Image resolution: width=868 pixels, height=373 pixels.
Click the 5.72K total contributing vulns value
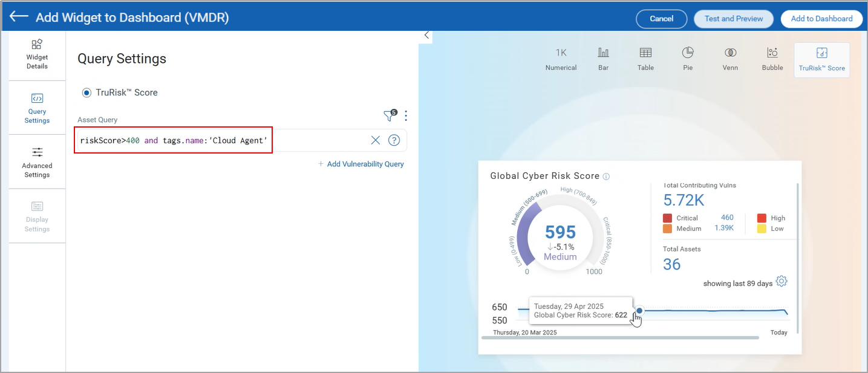684,200
